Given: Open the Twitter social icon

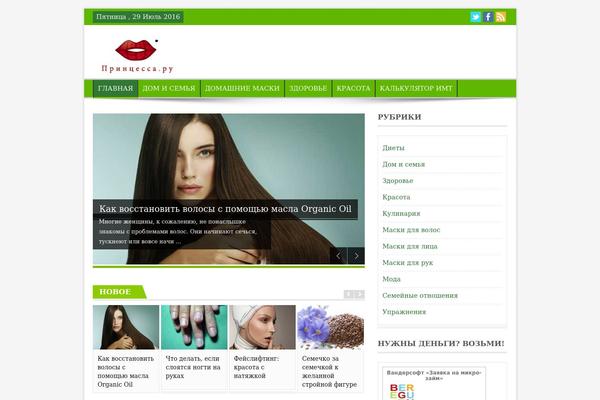Looking at the screenshot, I should [x=475, y=17].
